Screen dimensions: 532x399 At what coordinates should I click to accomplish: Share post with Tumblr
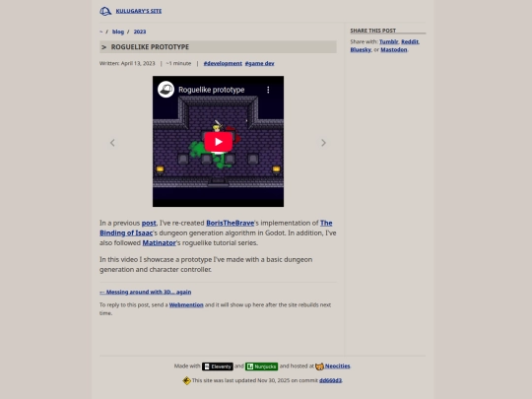389,41
